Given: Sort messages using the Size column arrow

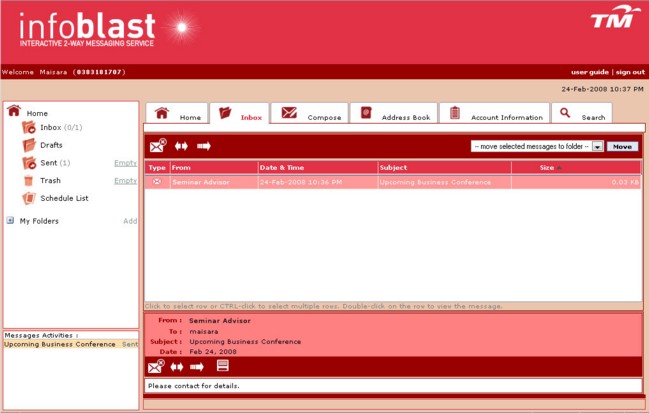Looking at the screenshot, I should pos(559,168).
